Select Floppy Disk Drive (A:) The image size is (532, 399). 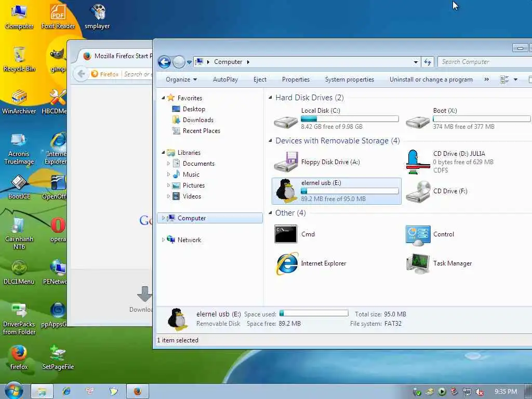(x=337, y=162)
